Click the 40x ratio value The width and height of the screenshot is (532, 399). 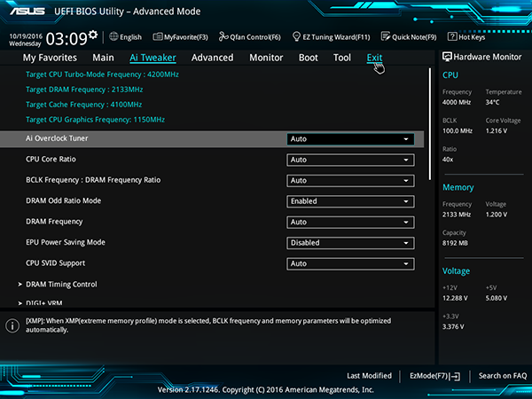click(x=448, y=160)
